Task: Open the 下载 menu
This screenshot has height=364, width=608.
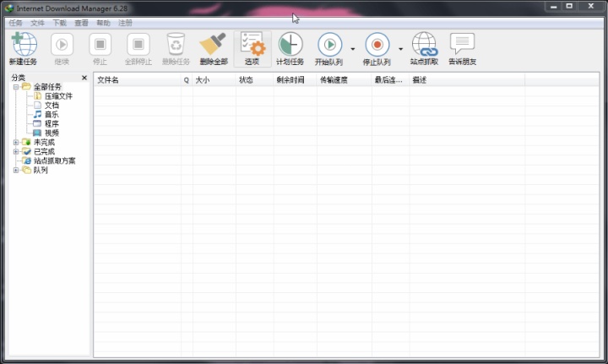Action: point(60,23)
